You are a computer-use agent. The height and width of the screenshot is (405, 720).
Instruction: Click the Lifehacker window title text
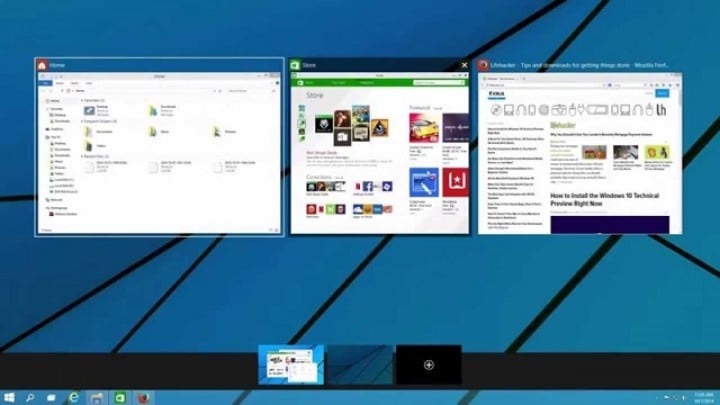coord(579,65)
